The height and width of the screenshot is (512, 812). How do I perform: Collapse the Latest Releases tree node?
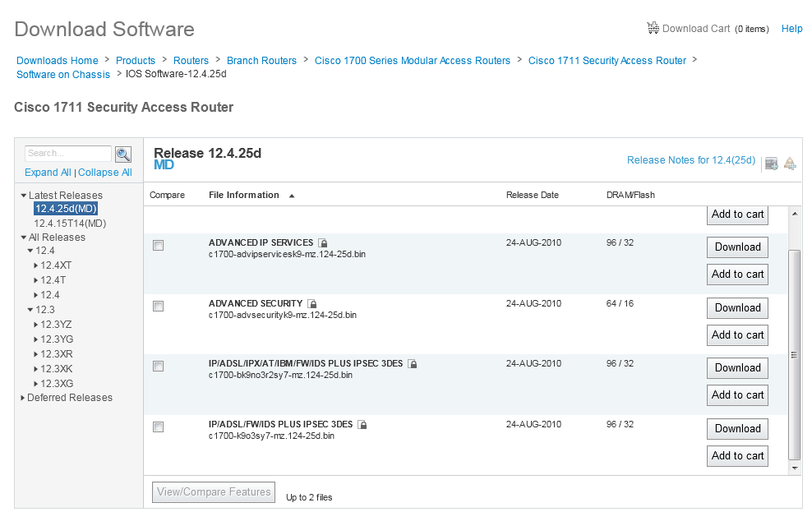23,196
